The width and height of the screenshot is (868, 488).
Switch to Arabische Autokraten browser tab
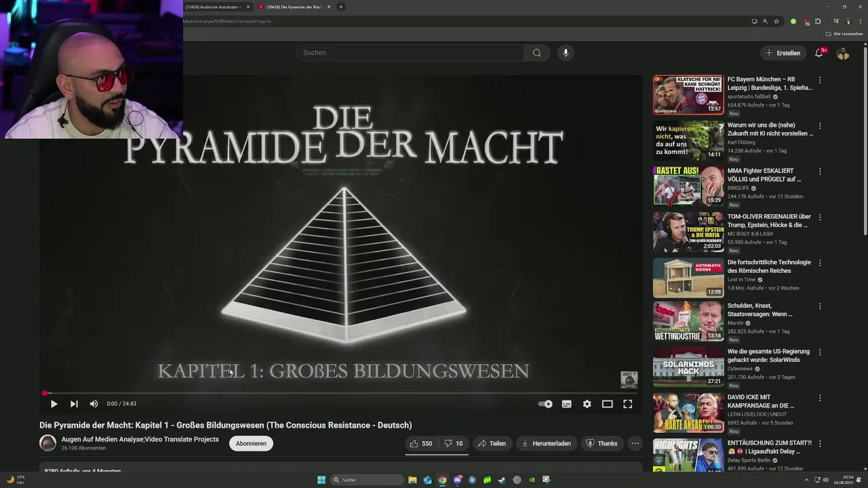213,7
